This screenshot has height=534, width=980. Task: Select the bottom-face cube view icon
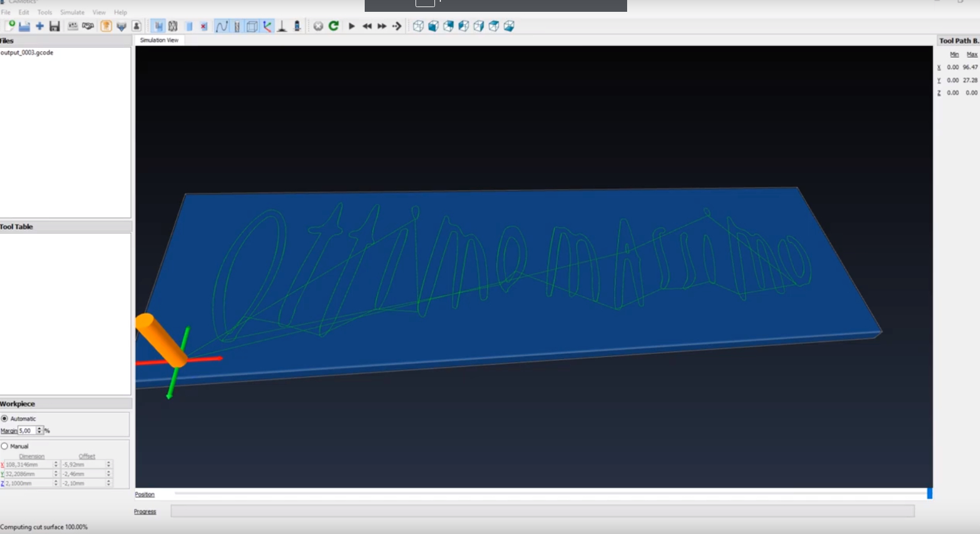coord(509,26)
